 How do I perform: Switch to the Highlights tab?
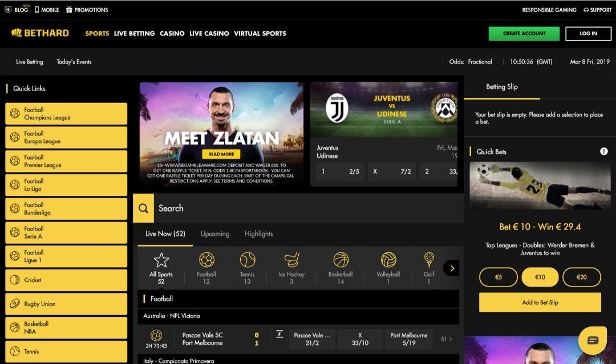point(258,234)
